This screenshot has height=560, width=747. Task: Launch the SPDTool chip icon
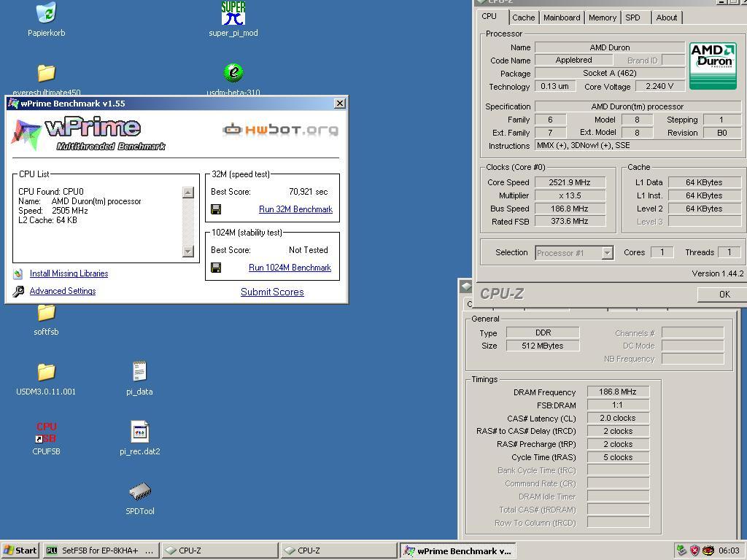(139, 492)
